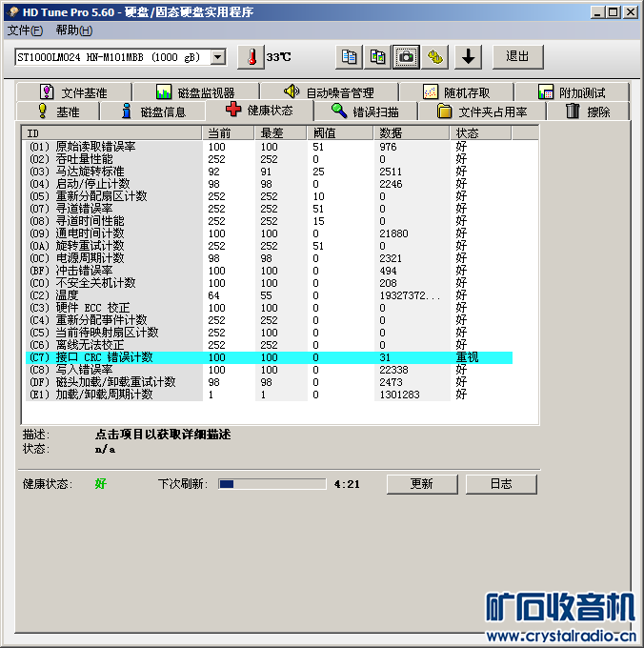The image size is (644, 648).
Task: Open the options gear icon
Action: (435, 57)
